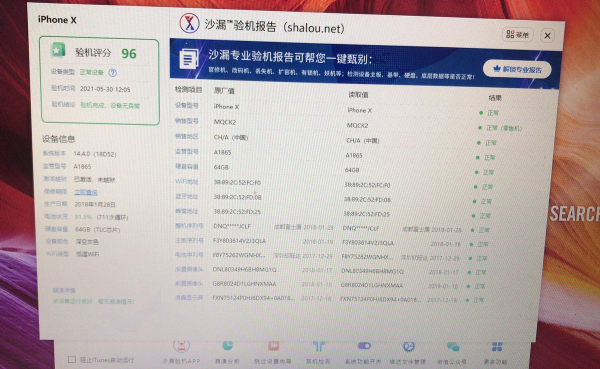Open 更多功能 more functions grid

pyautogui.click(x=497, y=347)
